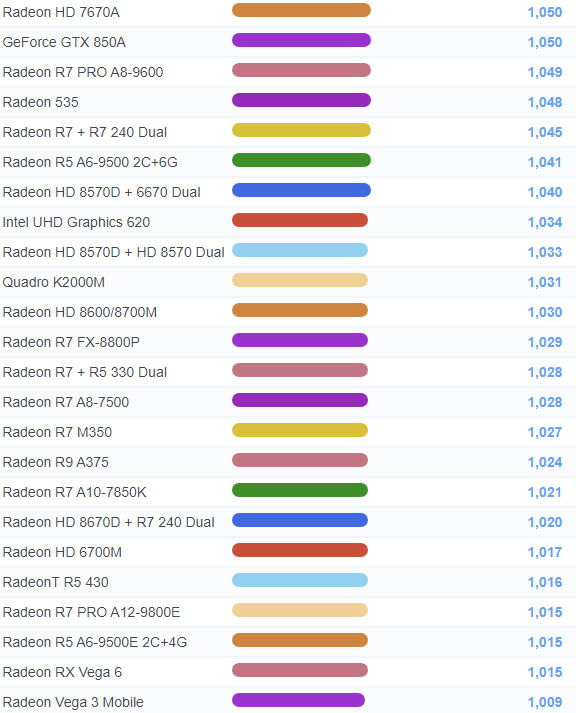Open Radeon HD 8600/8700M link
The height and width of the screenshot is (713, 576).
80,312
